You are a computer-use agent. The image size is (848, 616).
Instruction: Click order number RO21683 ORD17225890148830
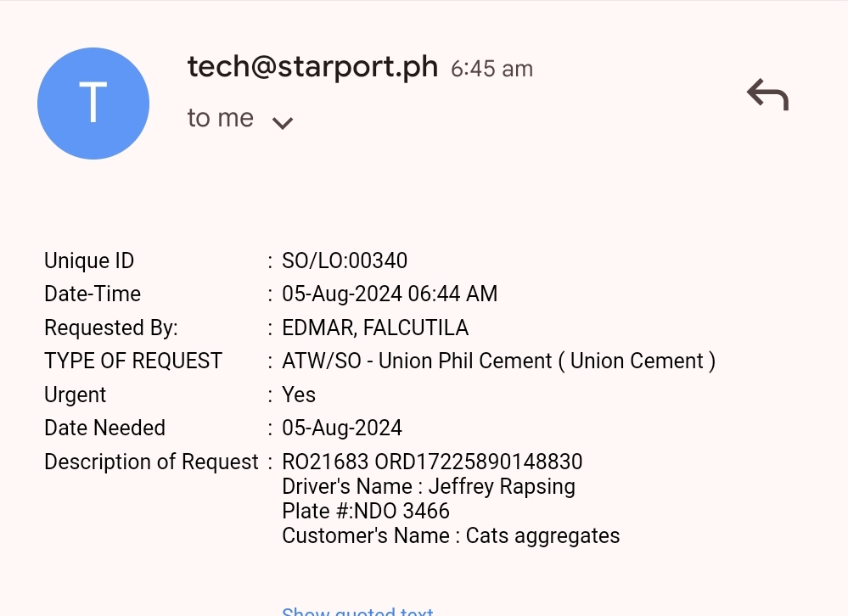(x=432, y=462)
